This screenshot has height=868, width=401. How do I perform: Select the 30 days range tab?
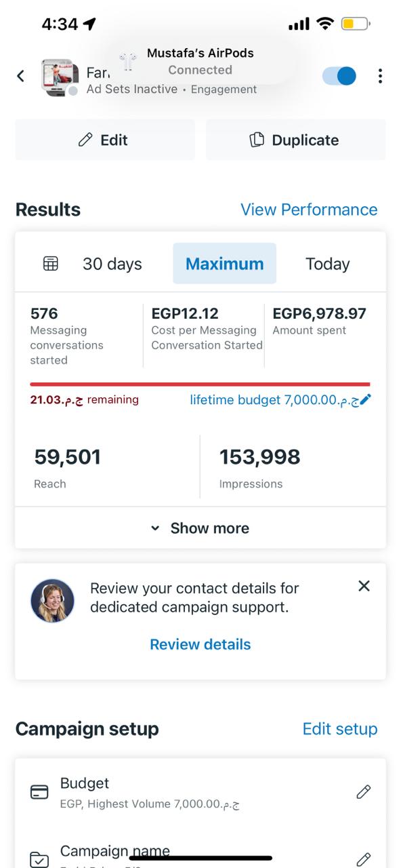(x=112, y=264)
